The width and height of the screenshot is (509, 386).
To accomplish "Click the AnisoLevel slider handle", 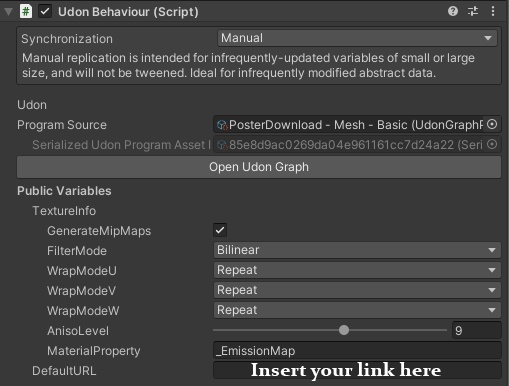I will (x=344, y=330).
